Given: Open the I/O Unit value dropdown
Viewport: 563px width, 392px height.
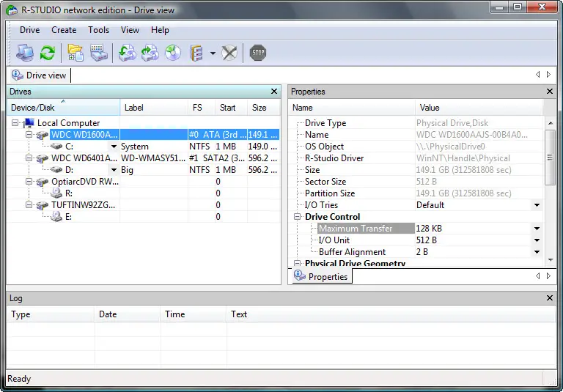Looking at the screenshot, I should [x=537, y=240].
